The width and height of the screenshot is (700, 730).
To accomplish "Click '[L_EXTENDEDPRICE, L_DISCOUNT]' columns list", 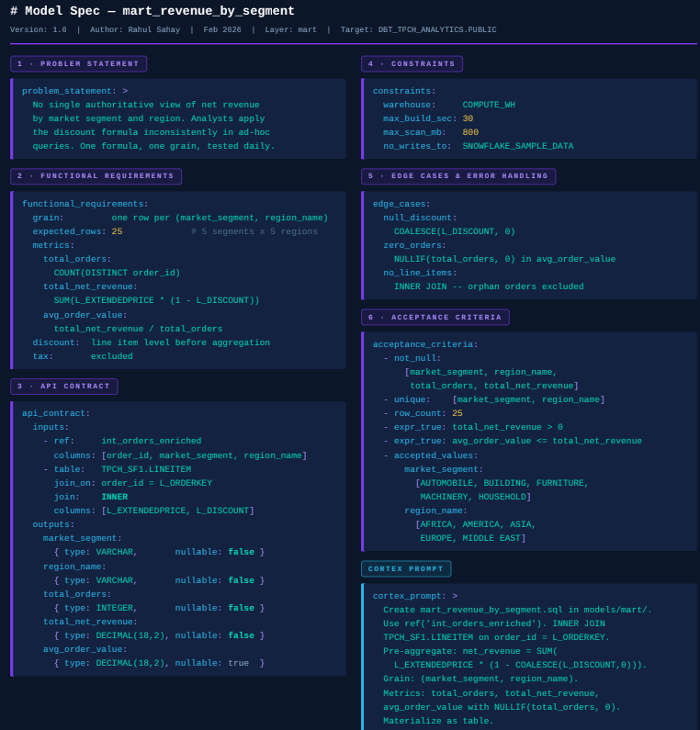I will point(178,511).
